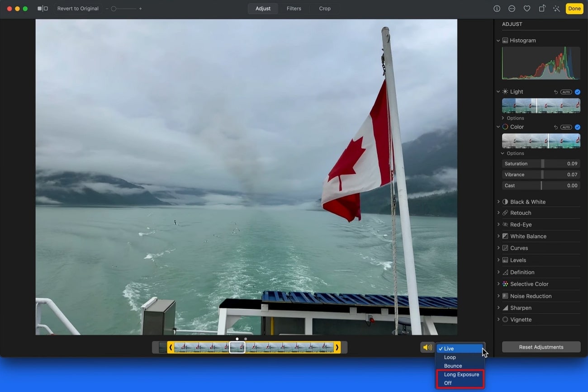Mute Live Photo sound with speaker icon

point(427,347)
